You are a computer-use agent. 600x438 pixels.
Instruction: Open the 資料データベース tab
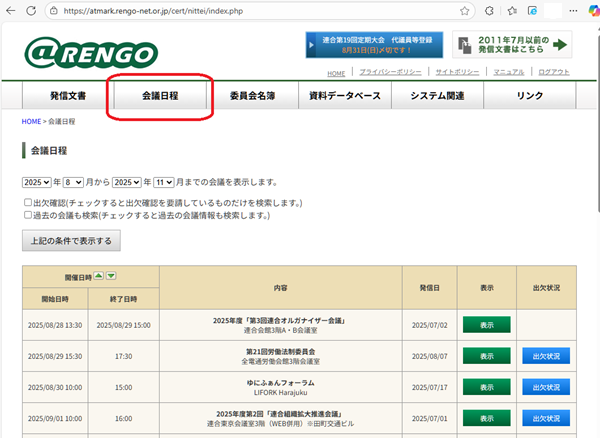point(345,96)
